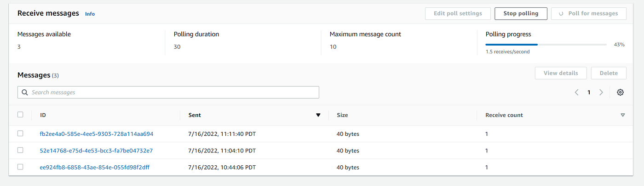The width and height of the screenshot is (644, 186).
Task: Go to the previous messages page
Action: 576,93
